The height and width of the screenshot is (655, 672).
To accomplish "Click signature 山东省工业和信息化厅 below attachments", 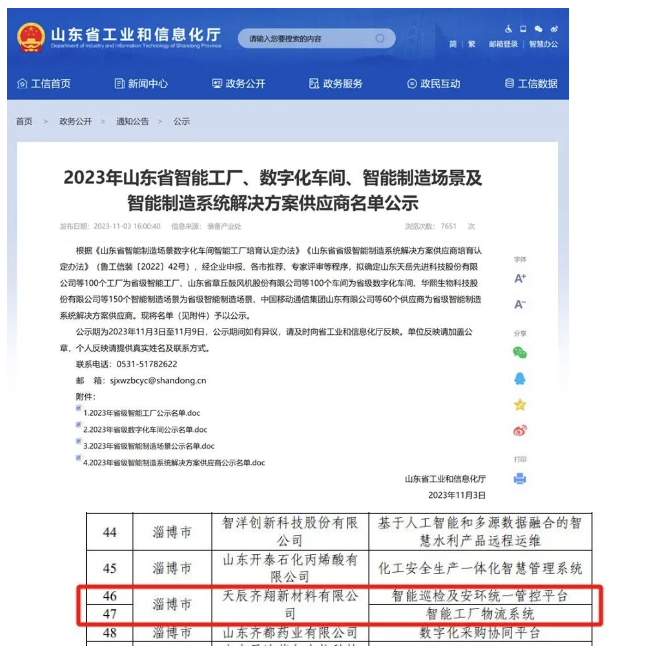I will pyautogui.click(x=445, y=479).
